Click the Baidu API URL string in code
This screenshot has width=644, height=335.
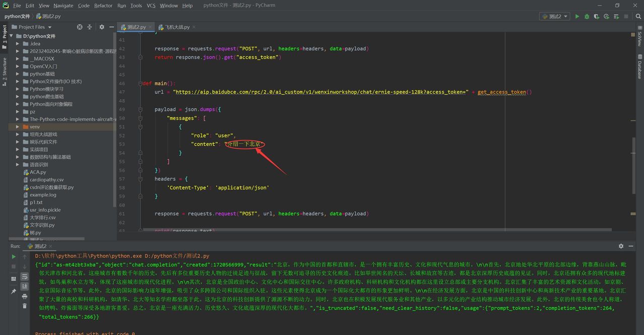pos(320,92)
